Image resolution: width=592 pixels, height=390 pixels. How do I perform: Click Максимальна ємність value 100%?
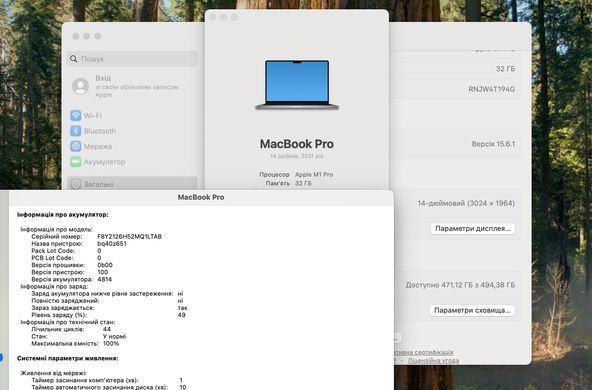111,344
